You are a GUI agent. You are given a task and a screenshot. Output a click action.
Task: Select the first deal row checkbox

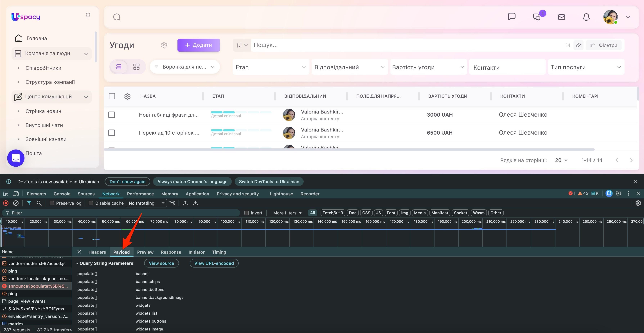(111, 115)
